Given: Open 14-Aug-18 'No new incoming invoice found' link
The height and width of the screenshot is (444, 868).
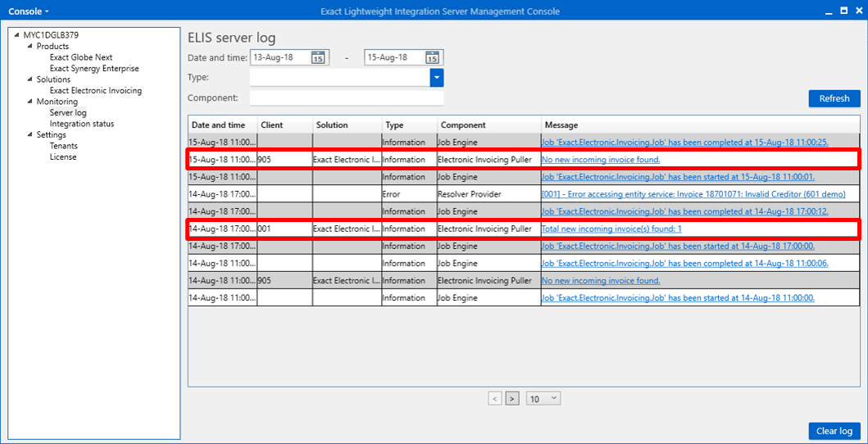Looking at the screenshot, I should point(601,280).
